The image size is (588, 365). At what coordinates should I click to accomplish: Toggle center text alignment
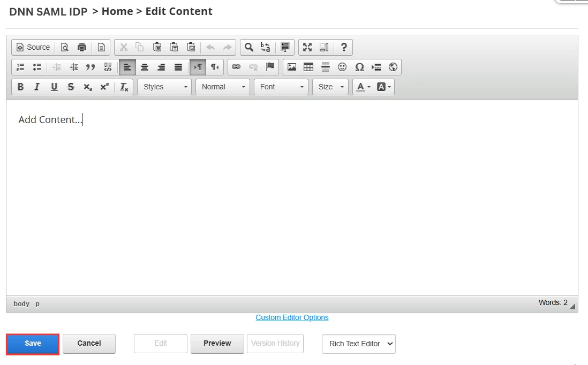pyautogui.click(x=144, y=67)
